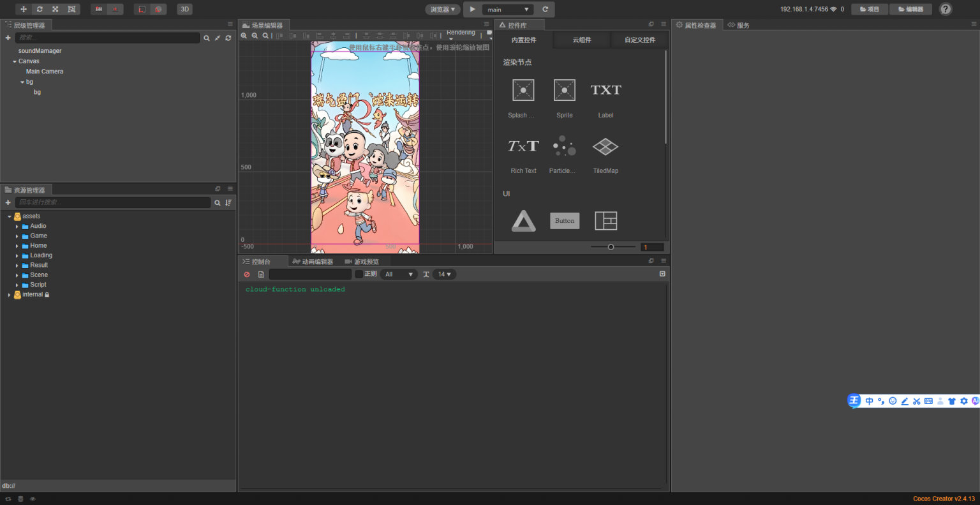Click the 项目 folder button
This screenshot has width=980, height=505.
pyautogui.click(x=870, y=10)
